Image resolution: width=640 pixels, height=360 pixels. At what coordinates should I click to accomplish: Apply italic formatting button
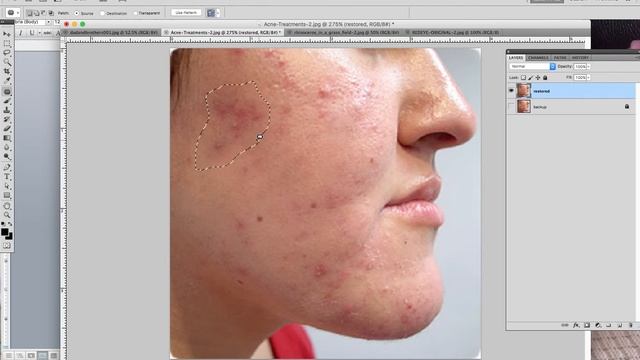[20, 33]
